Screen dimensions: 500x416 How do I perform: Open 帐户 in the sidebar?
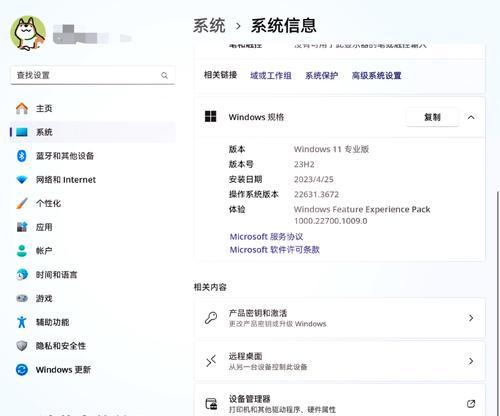(93, 251)
